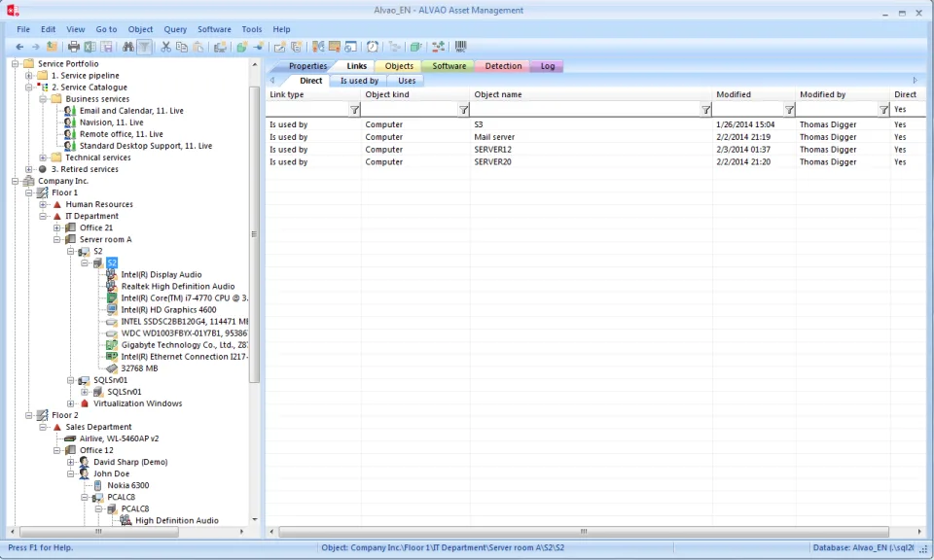
Task: Collapse the Server room A node
Action: 57,240
